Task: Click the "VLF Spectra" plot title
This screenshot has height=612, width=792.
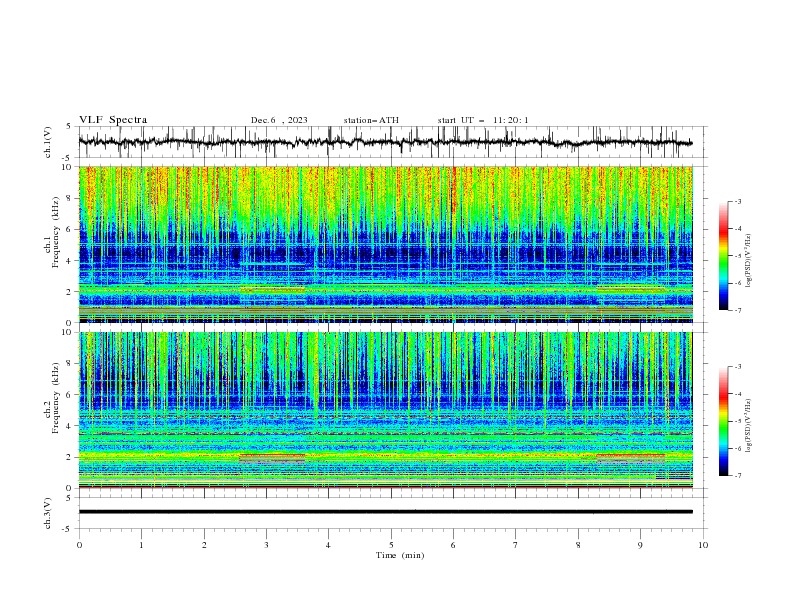Action: point(113,120)
